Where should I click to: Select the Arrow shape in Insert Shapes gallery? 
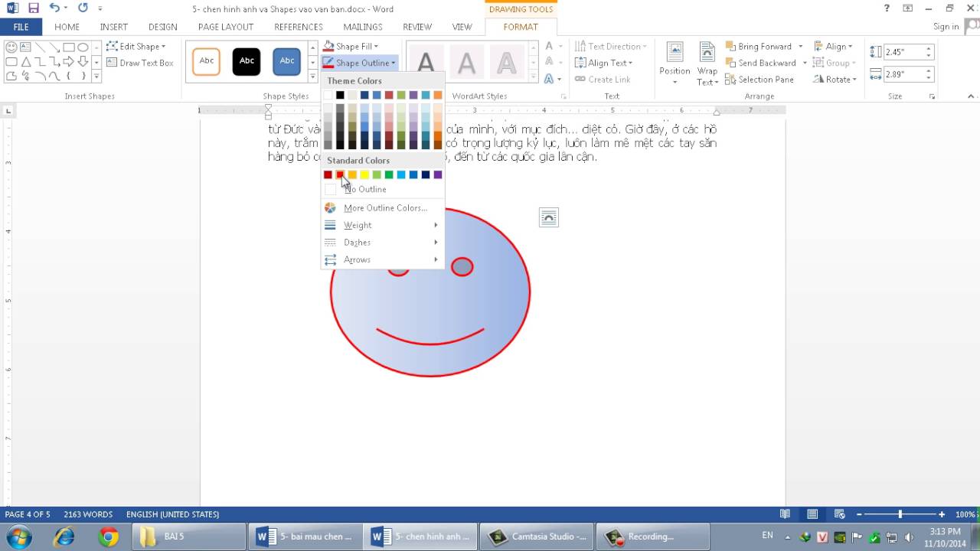[x=54, y=47]
